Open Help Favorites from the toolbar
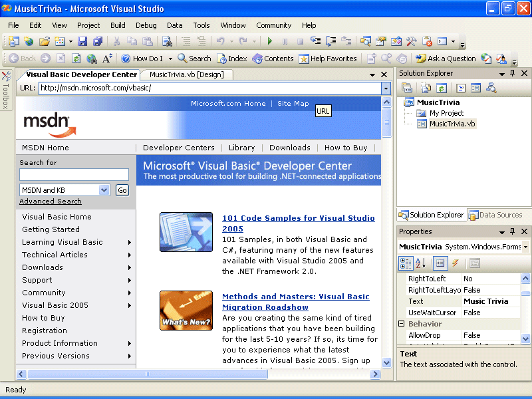This screenshot has width=532, height=399. pos(328,59)
